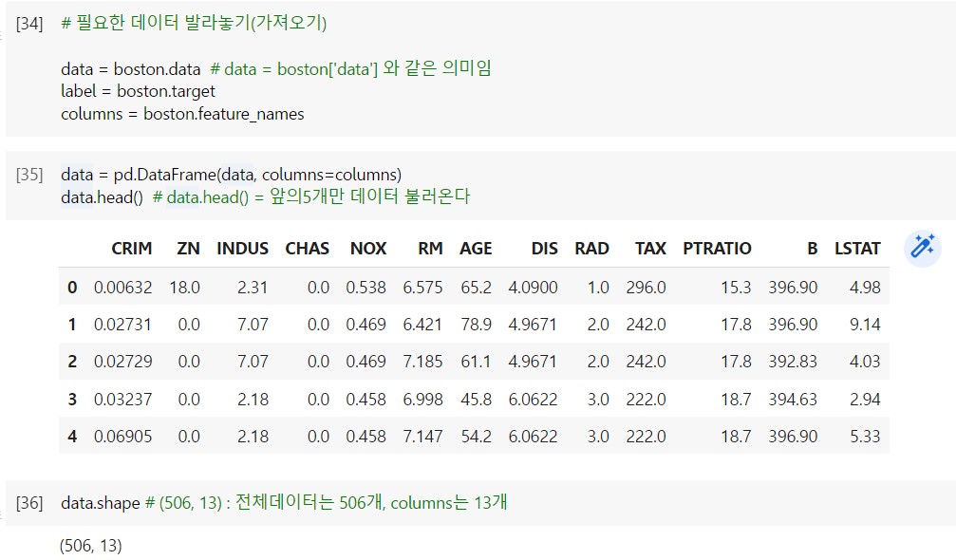Click RM value 6.998

pyautogui.click(x=423, y=400)
